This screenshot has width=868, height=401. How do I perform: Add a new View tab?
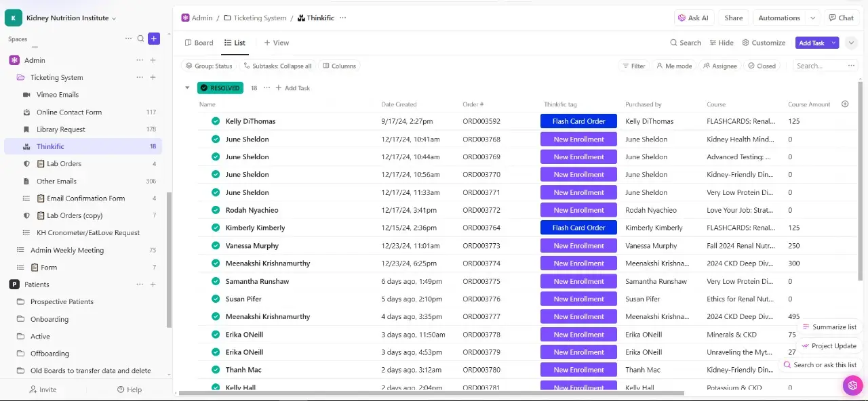coord(277,43)
